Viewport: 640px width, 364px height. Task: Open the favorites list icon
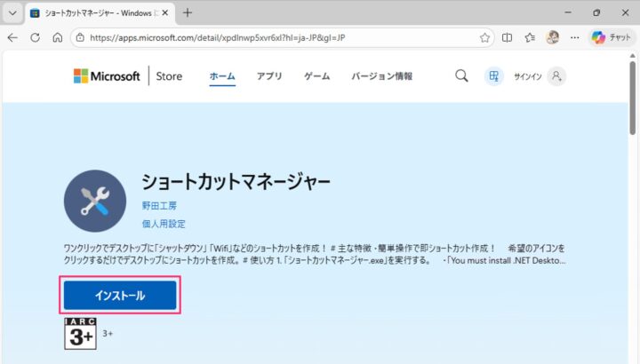[531, 37]
